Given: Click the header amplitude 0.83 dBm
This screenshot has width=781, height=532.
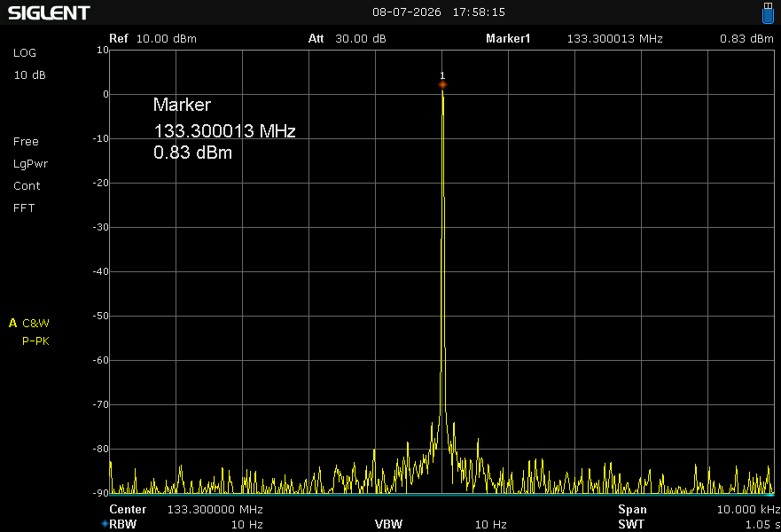Looking at the screenshot, I should 746,39.
